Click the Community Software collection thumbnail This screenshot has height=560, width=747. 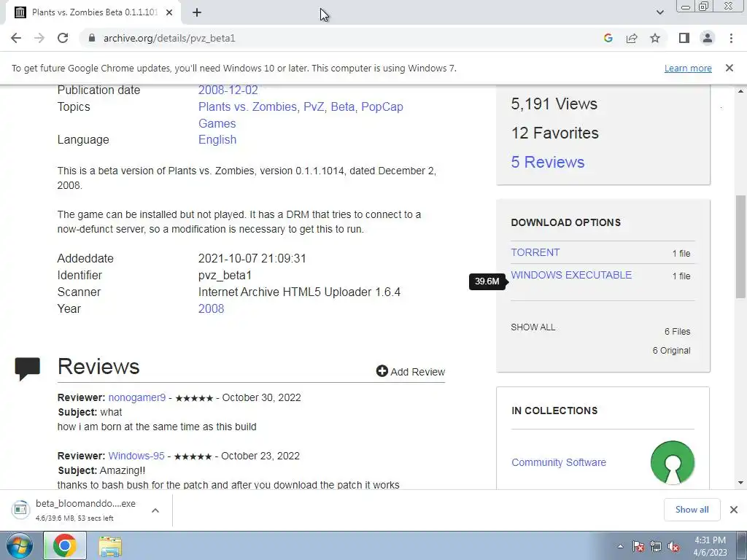pyautogui.click(x=672, y=462)
